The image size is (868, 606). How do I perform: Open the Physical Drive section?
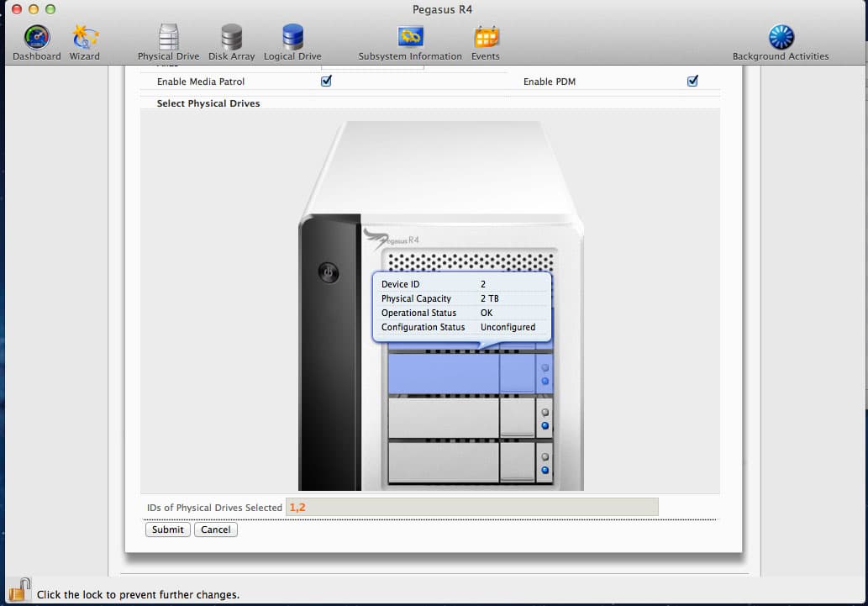pyautogui.click(x=168, y=43)
